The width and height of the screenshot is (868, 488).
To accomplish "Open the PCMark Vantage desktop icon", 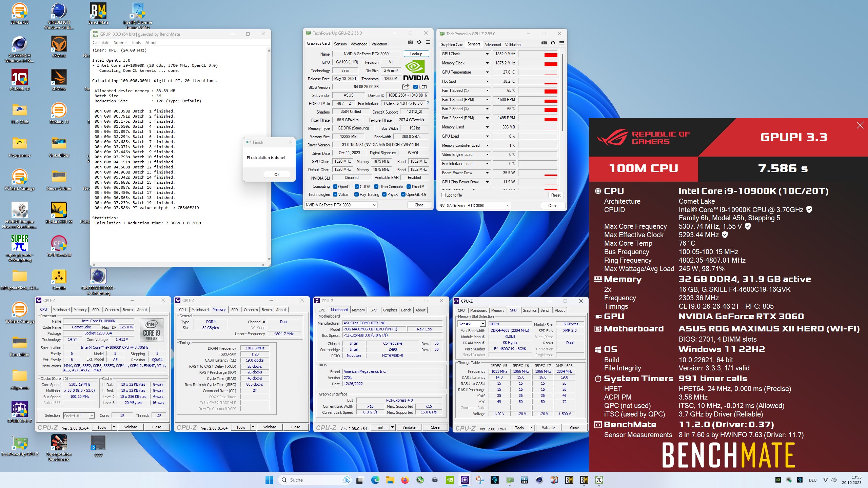I will pos(20,180).
